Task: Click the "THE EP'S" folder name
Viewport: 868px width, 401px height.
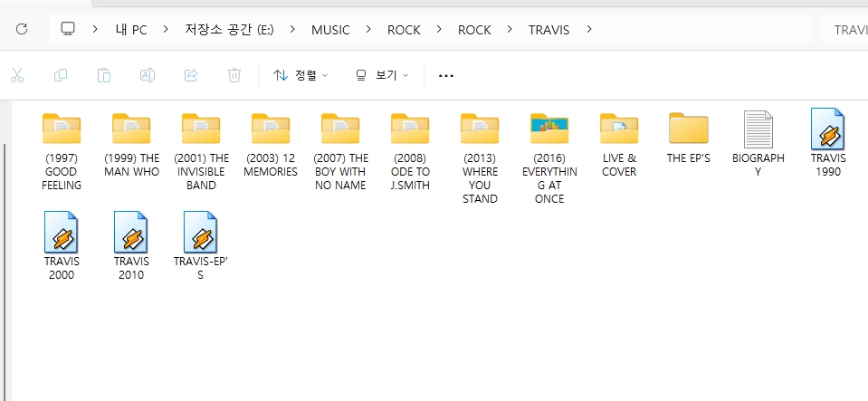Action: click(689, 158)
